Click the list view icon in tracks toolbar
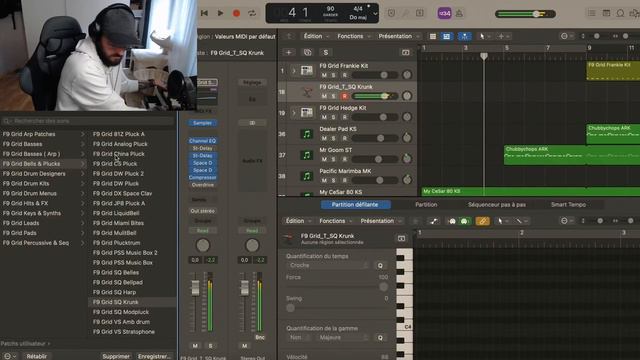The width and height of the screenshot is (640, 360). click(433, 36)
